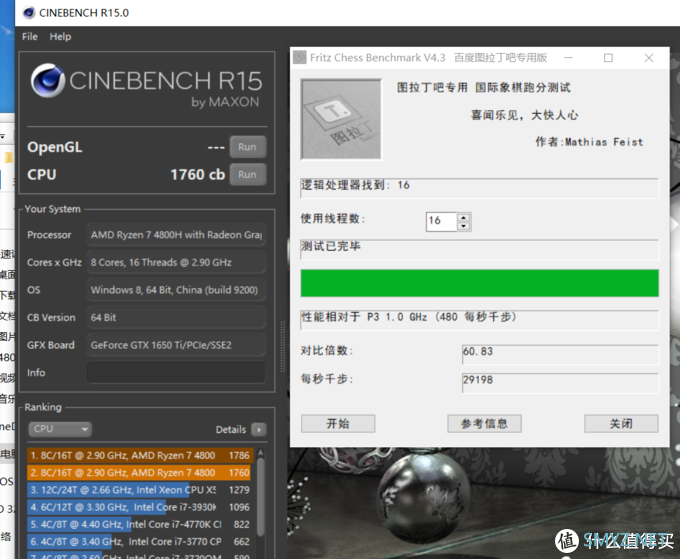Run the CPU benchmark
Screen dimensions: 680x559
tap(248, 174)
